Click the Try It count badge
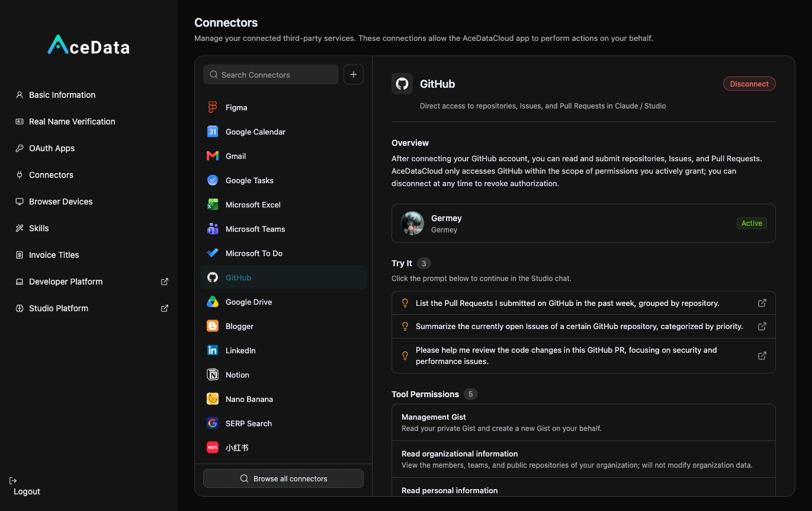Screen dimensions: 812x511 point(423,263)
